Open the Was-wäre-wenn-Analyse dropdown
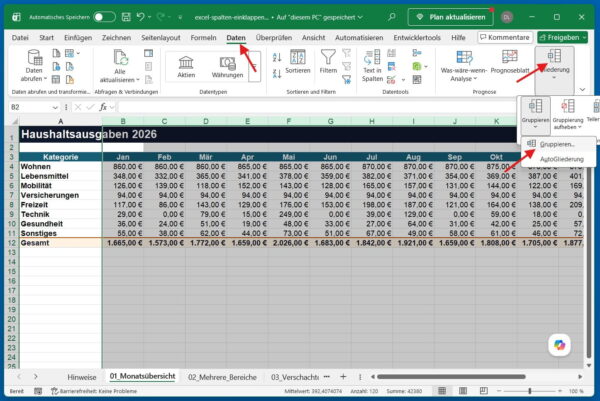Image resolution: width=600 pixels, height=401 pixels. coord(464,66)
